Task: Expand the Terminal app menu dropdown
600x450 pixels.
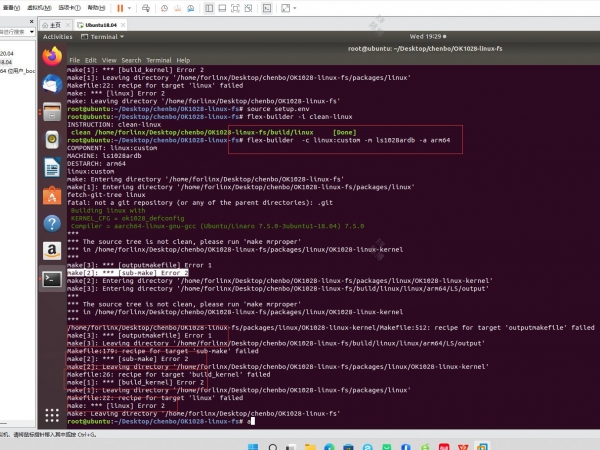Action: [x=102, y=34]
